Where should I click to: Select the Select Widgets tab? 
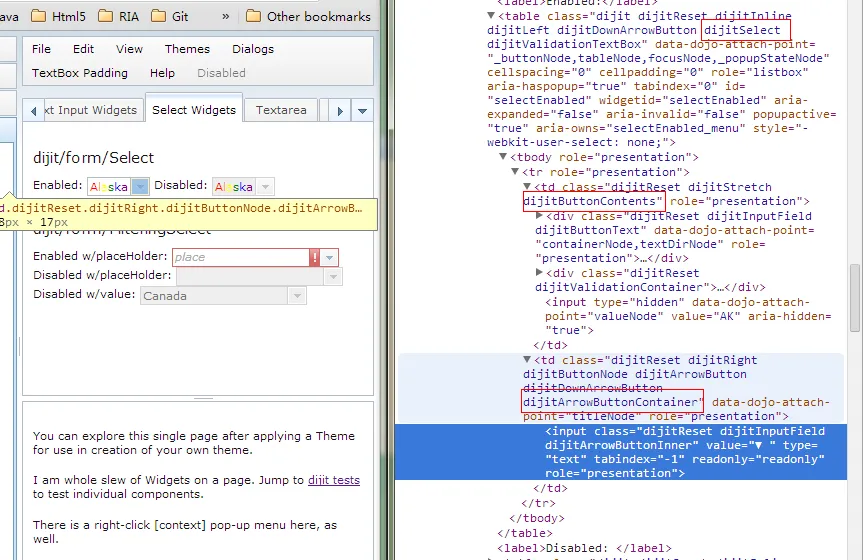tap(194, 110)
